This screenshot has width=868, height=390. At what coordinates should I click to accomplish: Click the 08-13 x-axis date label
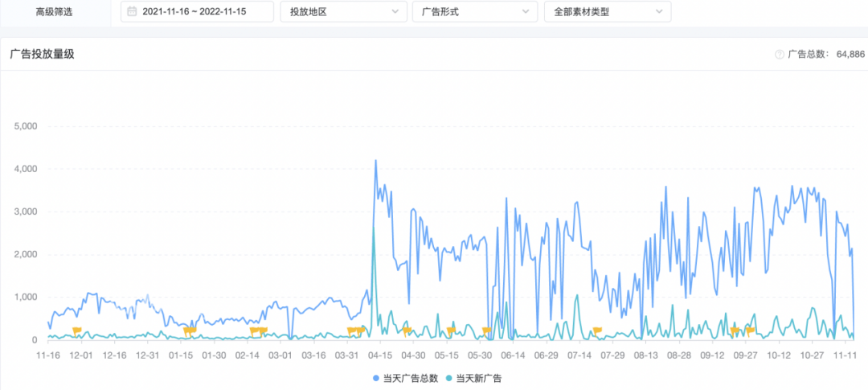click(646, 355)
